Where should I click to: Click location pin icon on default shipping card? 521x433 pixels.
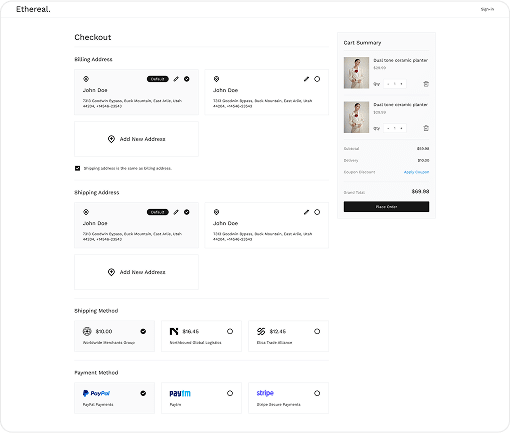pyautogui.click(x=86, y=212)
